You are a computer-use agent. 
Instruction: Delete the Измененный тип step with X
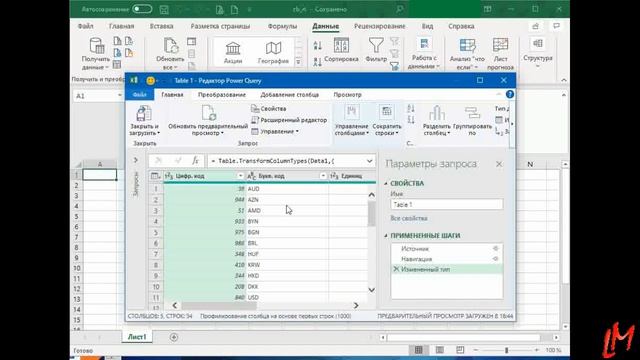point(396,269)
